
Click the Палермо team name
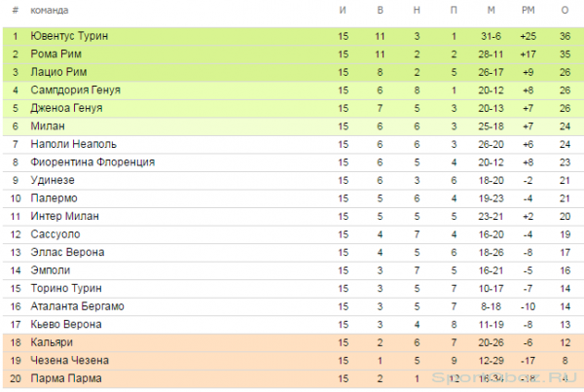coord(54,198)
